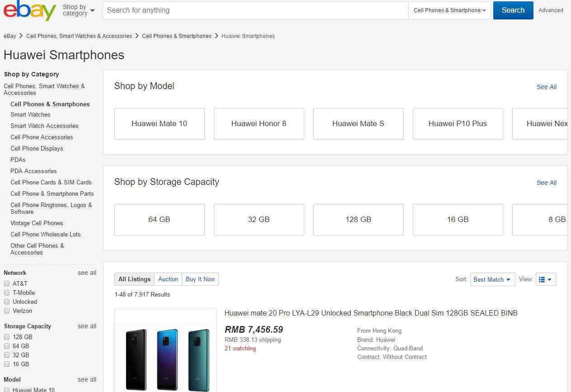Choose the Huawei Mate 10 model tile
Image resolution: width=571 pixels, height=392 pixels.
[159, 123]
